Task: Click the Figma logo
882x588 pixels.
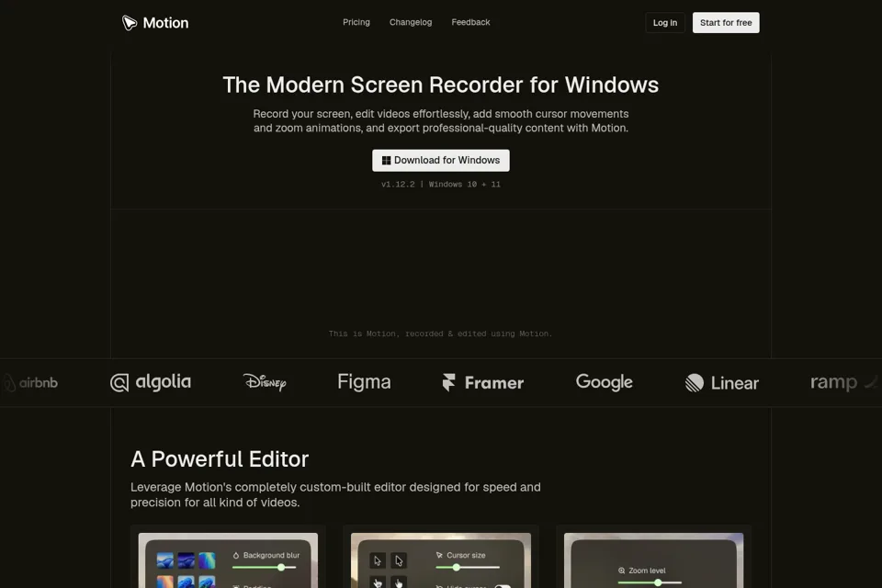Action: [x=364, y=382]
